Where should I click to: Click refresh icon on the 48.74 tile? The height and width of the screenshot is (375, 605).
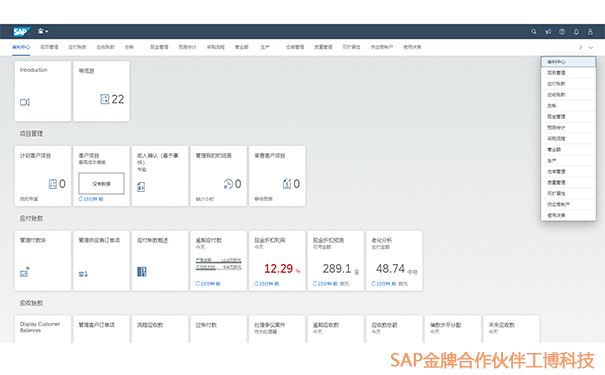coord(373,284)
